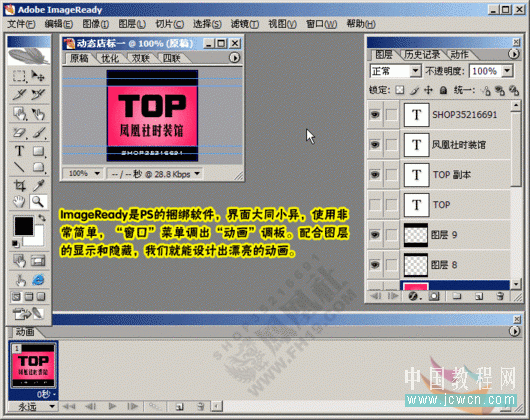530x420 pixels.
Task: Select the Eyedropper tool
Action: (38, 185)
